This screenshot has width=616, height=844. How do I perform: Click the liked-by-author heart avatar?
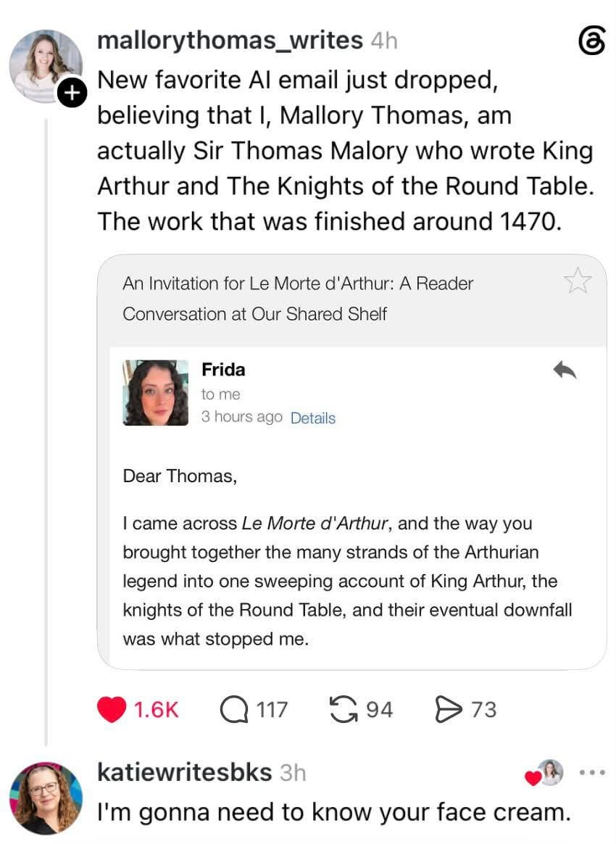pos(544,774)
